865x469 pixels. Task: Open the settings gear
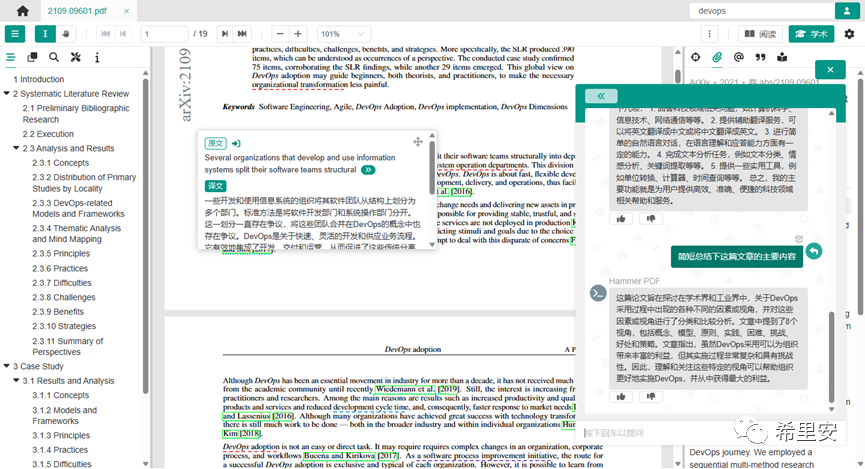coord(849,34)
